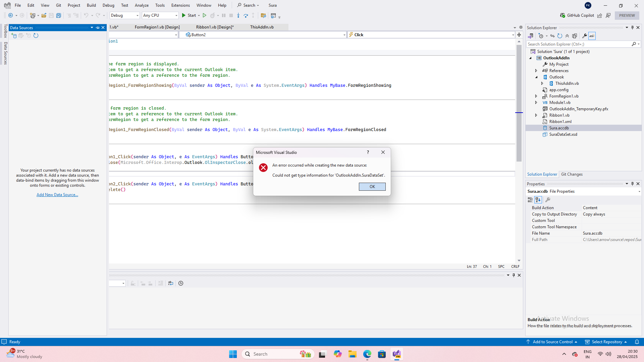This screenshot has height=362, width=644.
Task: Create new project toolbar icon
Action: point(33,15)
